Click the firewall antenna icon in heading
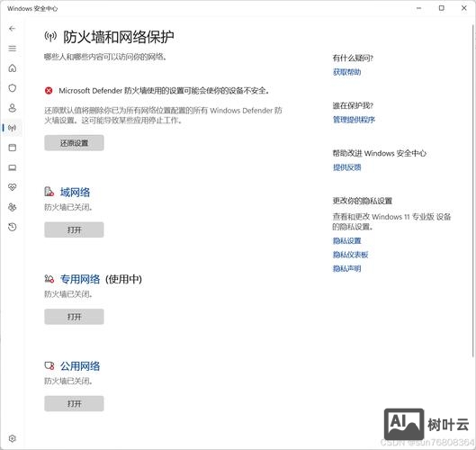The height and width of the screenshot is (450, 476). click(50, 37)
